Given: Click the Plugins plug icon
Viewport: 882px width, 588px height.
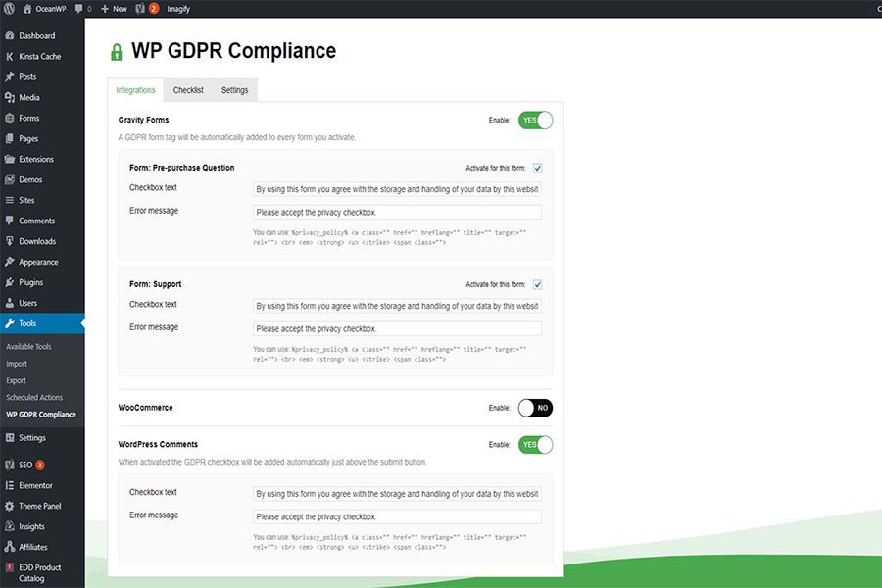Looking at the screenshot, I should 10,282.
